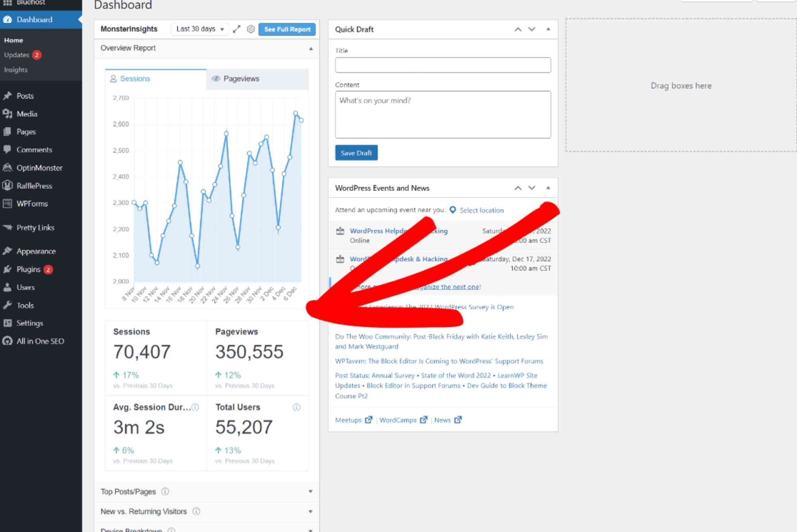The height and width of the screenshot is (532, 797).
Task: Switch to the Pageviews tab
Action: tap(241, 79)
